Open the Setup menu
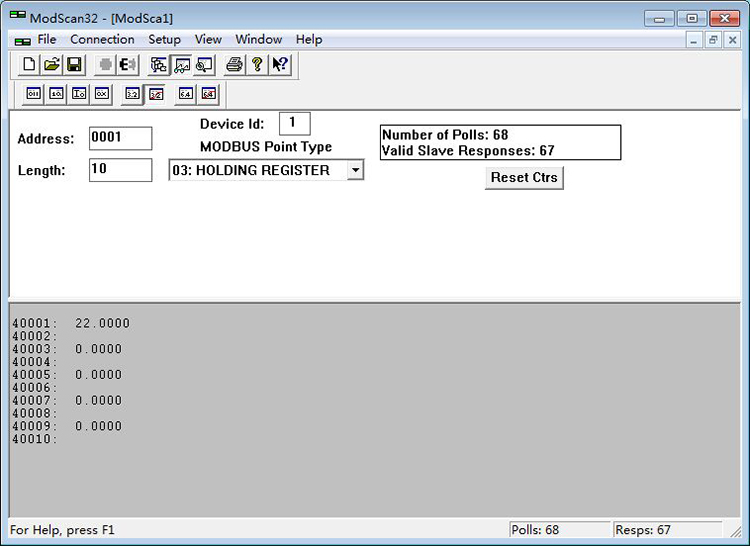This screenshot has width=750, height=546. [164, 40]
